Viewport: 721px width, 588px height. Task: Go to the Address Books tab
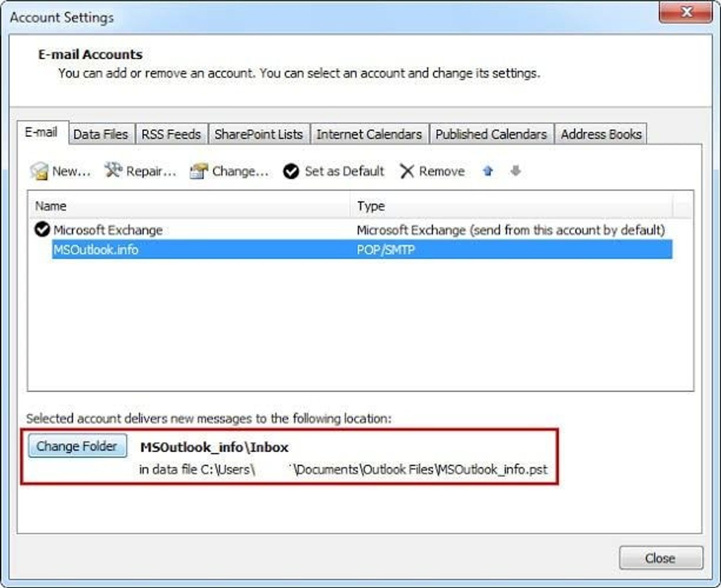point(601,134)
